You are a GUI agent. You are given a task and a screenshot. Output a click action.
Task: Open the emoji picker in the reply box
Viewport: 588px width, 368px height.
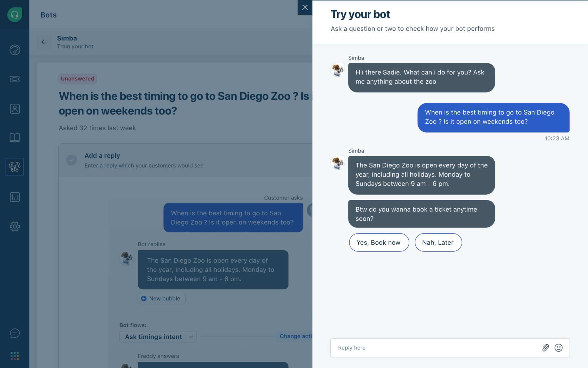pyautogui.click(x=559, y=348)
